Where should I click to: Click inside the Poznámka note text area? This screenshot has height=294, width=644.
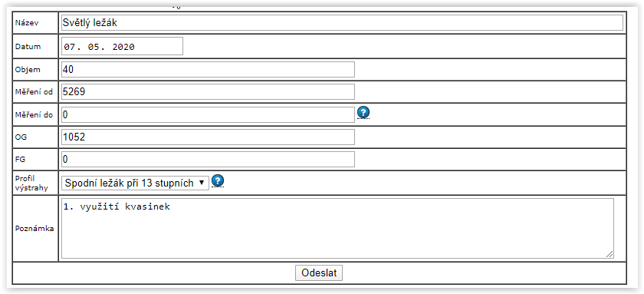pyautogui.click(x=337, y=228)
